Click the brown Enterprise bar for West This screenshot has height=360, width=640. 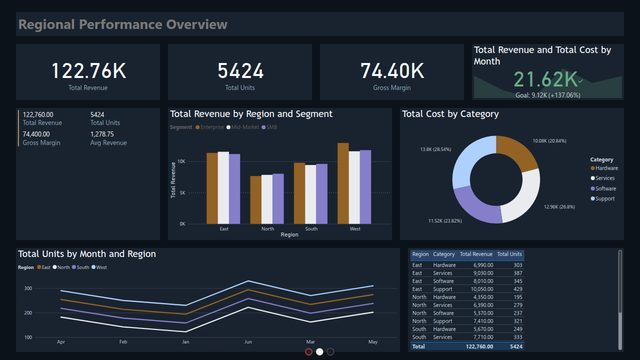coord(343,183)
